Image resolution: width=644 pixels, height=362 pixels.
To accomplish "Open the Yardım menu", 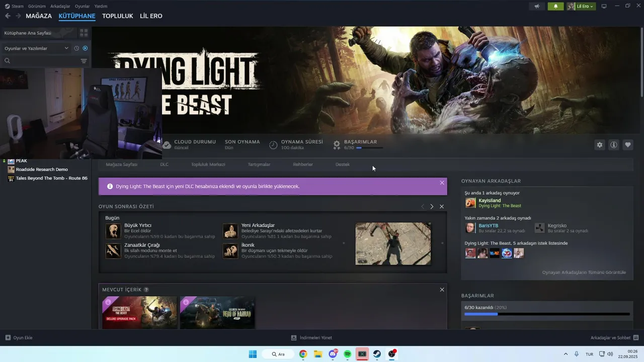I will (x=101, y=6).
